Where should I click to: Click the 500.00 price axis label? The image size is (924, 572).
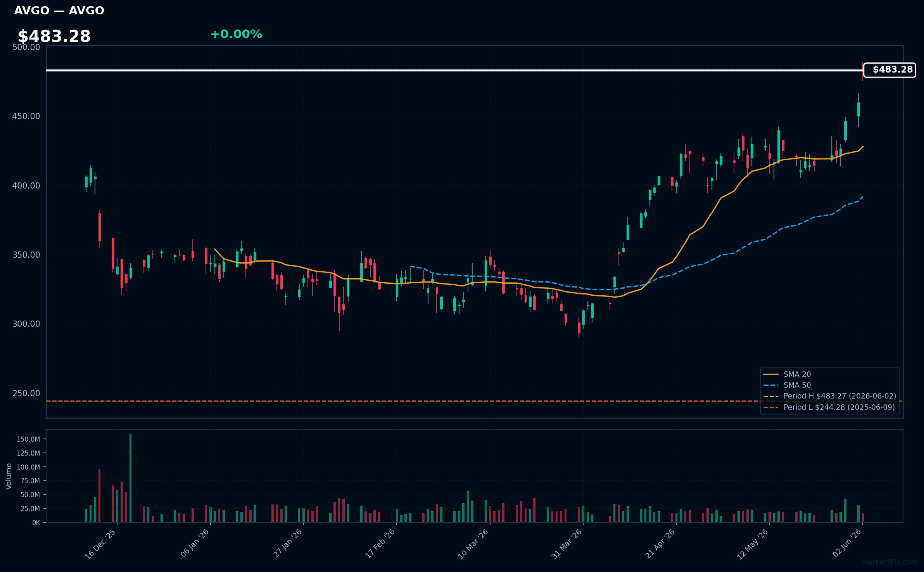pyautogui.click(x=26, y=47)
